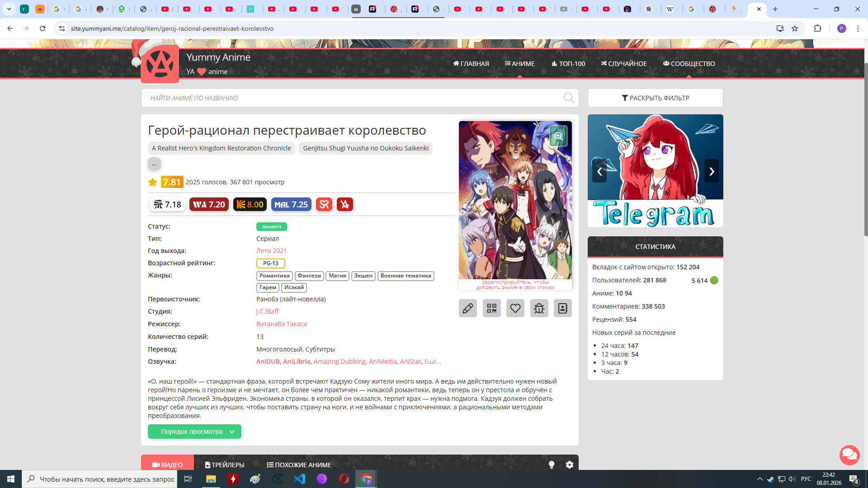Open the J.C.Staff studio link
The height and width of the screenshot is (488, 868).
pos(267,311)
